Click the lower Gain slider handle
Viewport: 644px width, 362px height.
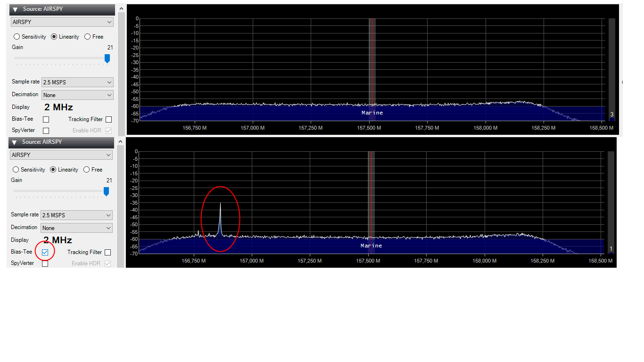(x=106, y=191)
